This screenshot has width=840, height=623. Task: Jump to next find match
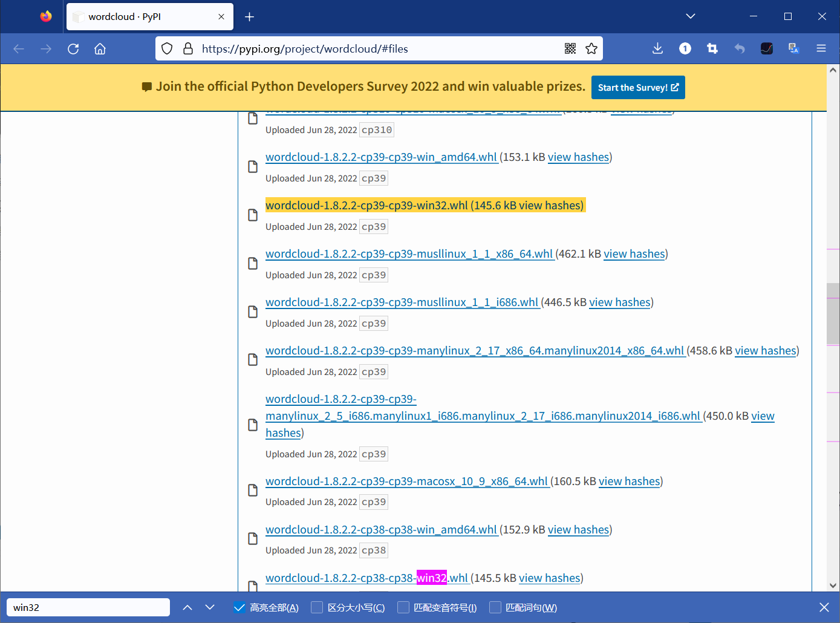(x=210, y=607)
